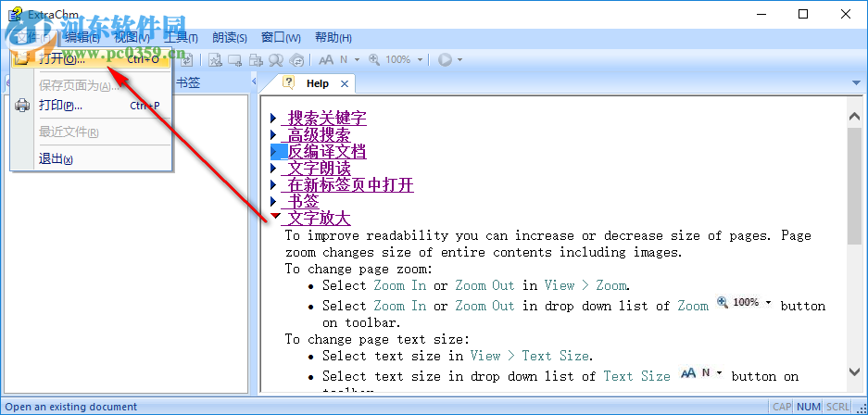Screen dimensions: 868x415
Task: Open the 100% zoom dropdown arrow
Action: coord(421,60)
